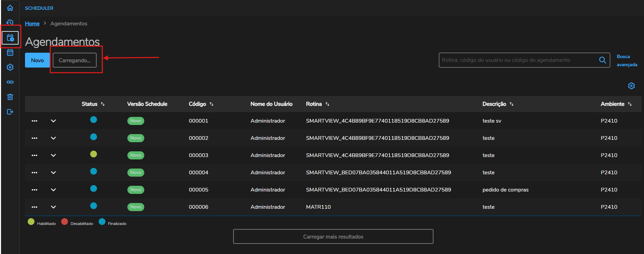This screenshot has width=644, height=254.
Task: Open the history clock icon in sidebar
Action: (x=10, y=22)
